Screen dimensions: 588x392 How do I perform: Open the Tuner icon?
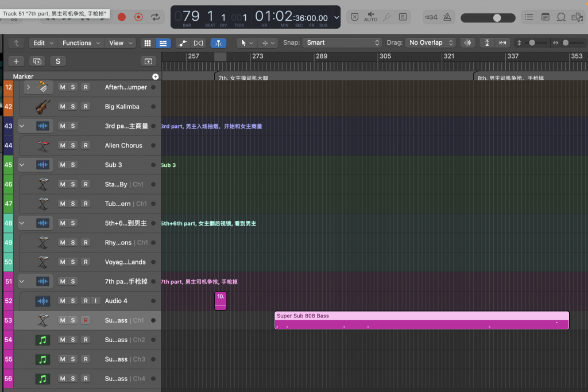point(387,17)
